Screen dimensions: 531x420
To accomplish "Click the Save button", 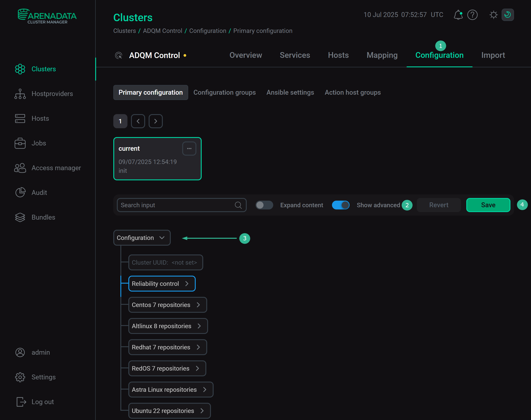I will click(488, 205).
